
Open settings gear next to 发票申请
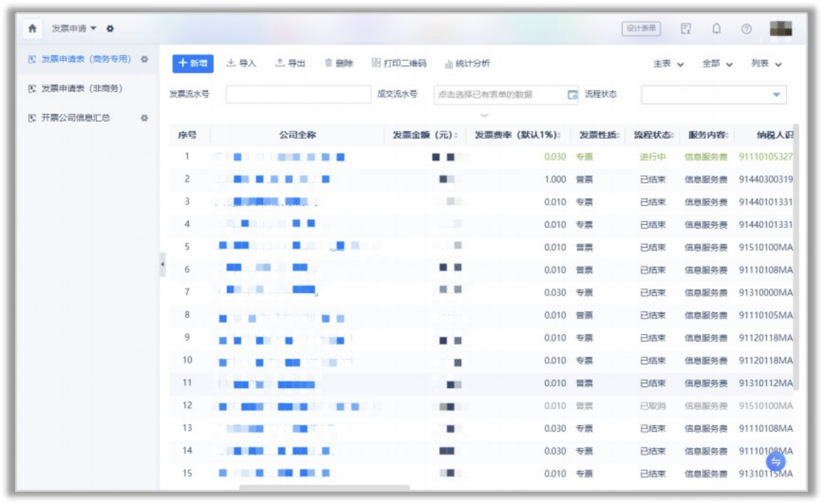[110, 29]
